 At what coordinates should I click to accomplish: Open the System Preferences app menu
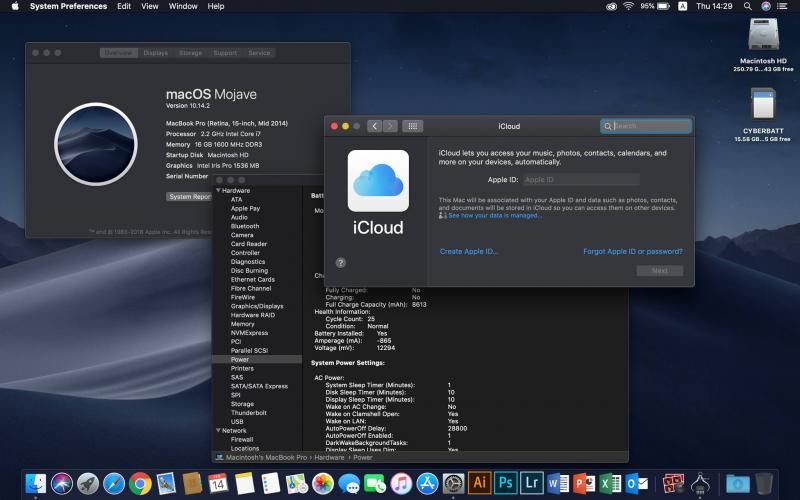click(68, 6)
